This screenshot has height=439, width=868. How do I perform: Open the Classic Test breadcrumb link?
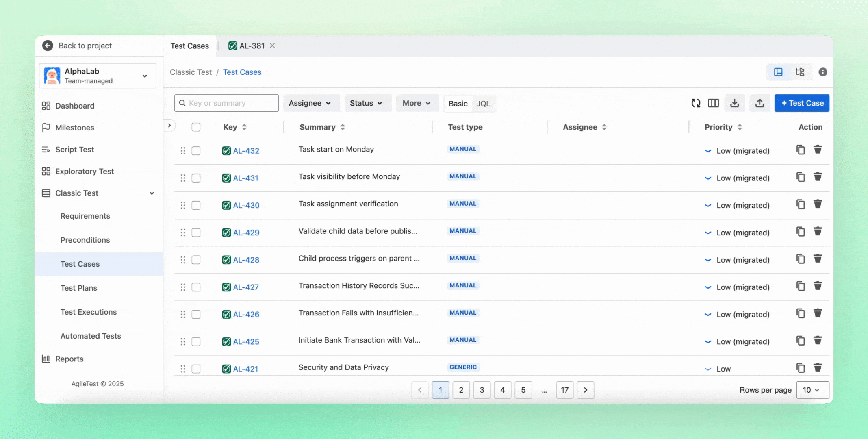(x=191, y=72)
